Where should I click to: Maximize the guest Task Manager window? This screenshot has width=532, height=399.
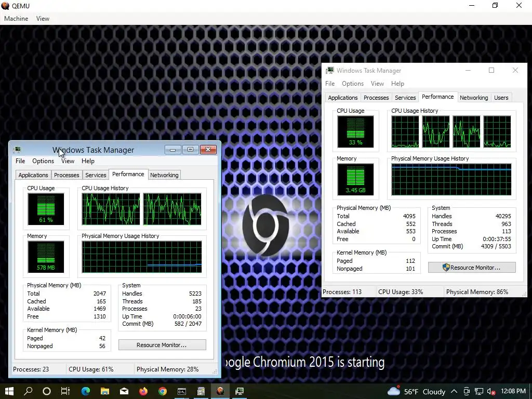[190, 150]
